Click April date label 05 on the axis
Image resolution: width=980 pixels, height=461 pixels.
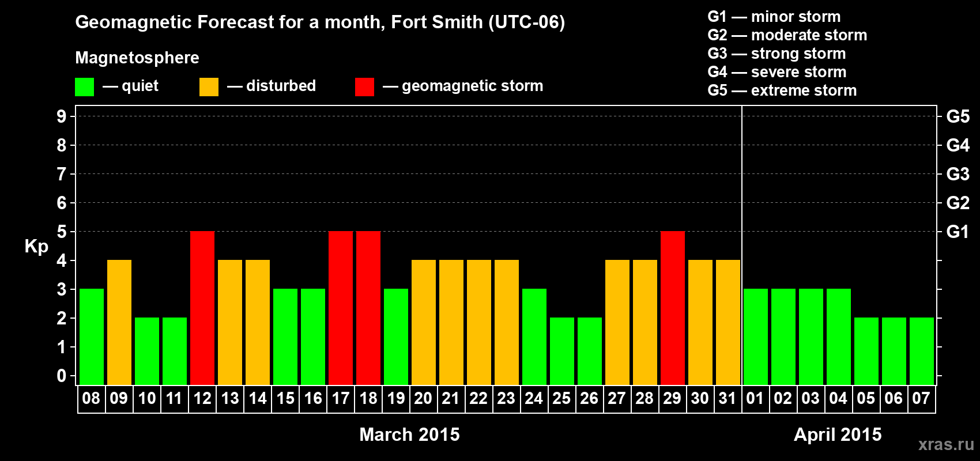[x=866, y=398]
